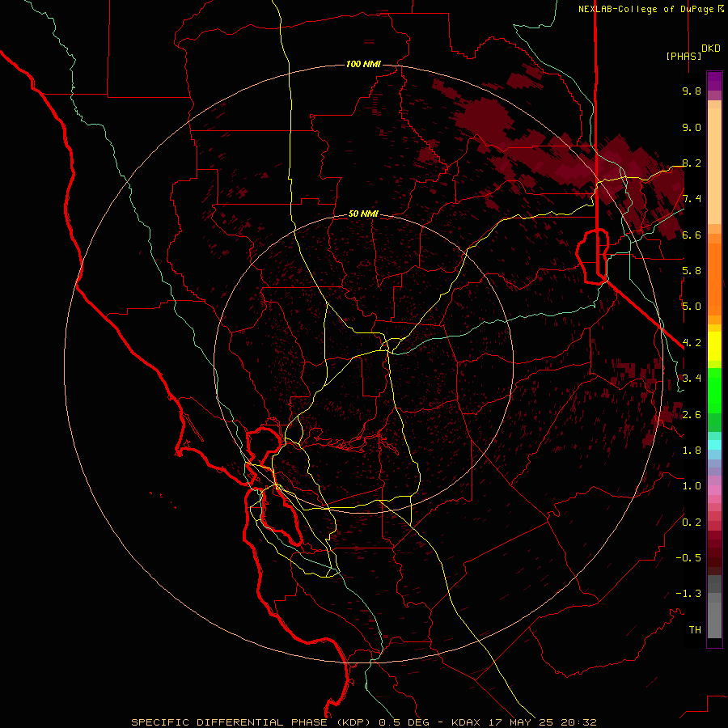The image size is (728, 728).
Task: Click the purple swatch atop the color bar
Action: (714, 81)
